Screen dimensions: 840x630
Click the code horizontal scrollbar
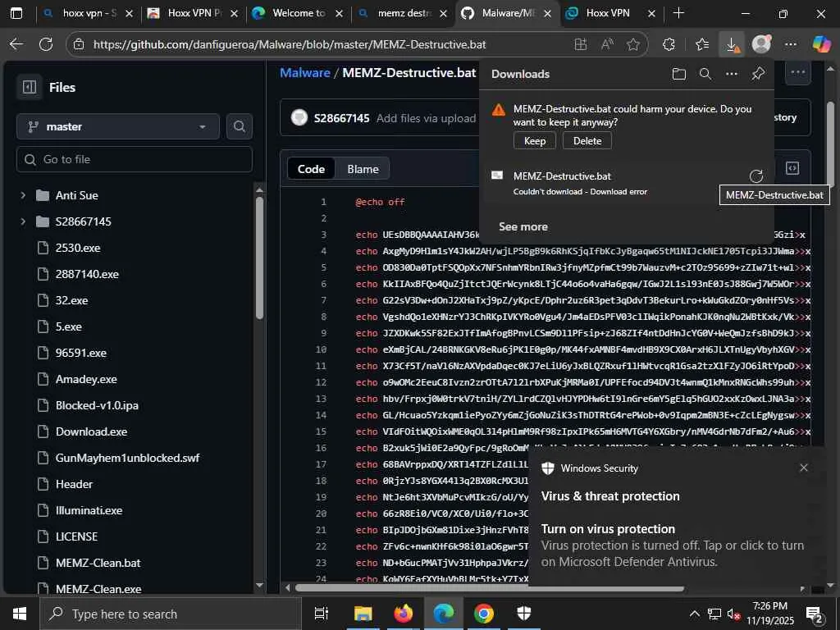click(490, 588)
